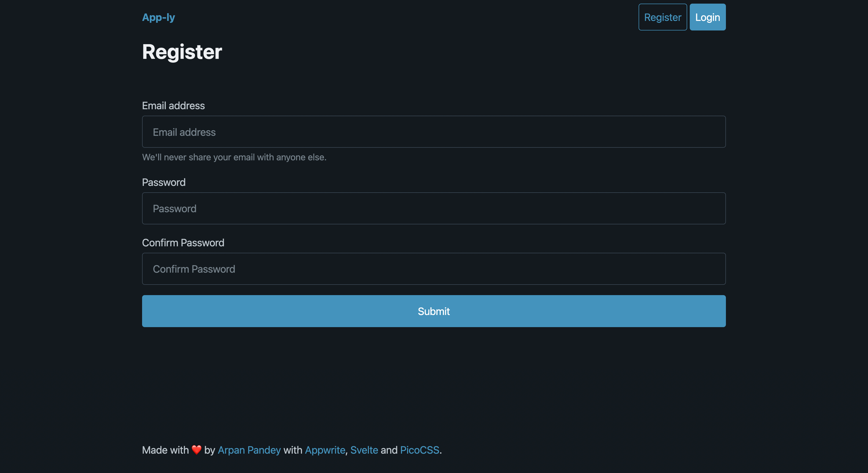Open the Svelte footer link
868x473 pixels.
coord(364,450)
